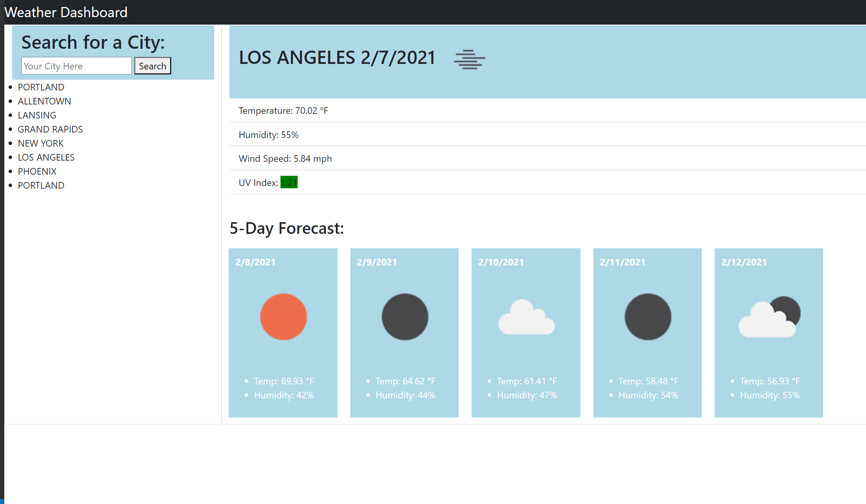Screen dimensions: 866x504
Task: Click the green UV Index badge showing 1.21
Action: click(289, 182)
